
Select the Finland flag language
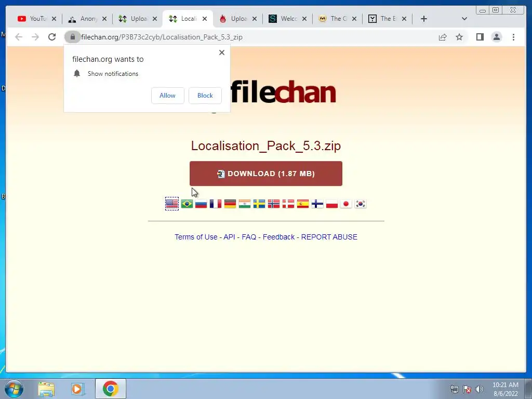(x=317, y=204)
